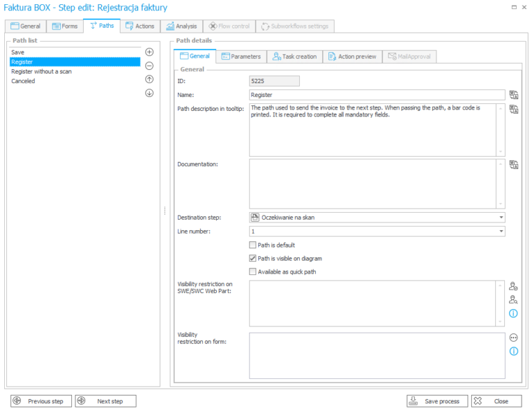Open the Actions tab

click(140, 26)
